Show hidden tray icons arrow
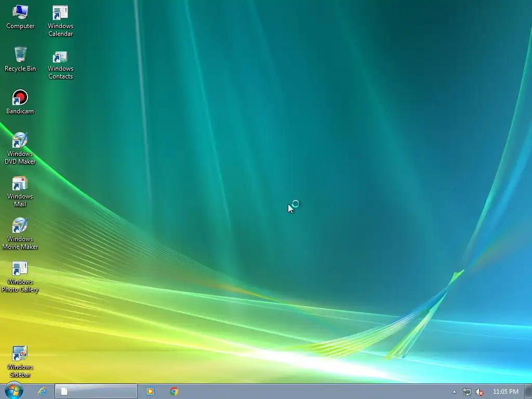The width and height of the screenshot is (532, 399). click(454, 392)
